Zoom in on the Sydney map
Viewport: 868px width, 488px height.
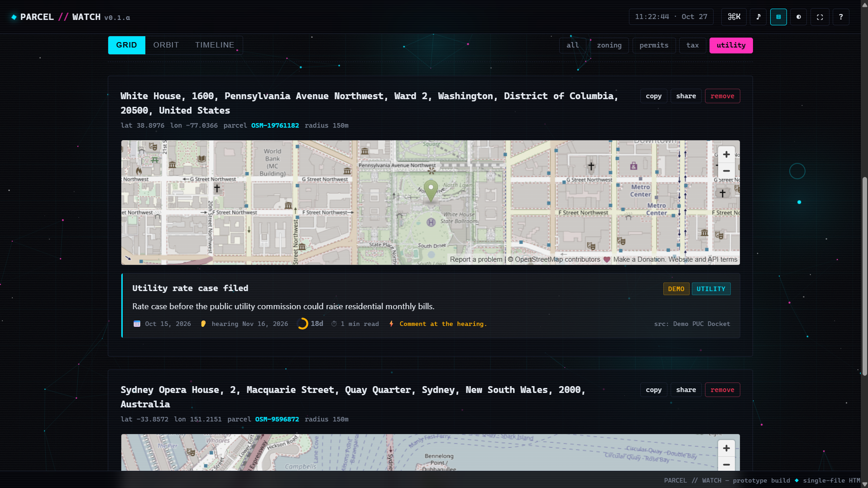[x=726, y=449]
